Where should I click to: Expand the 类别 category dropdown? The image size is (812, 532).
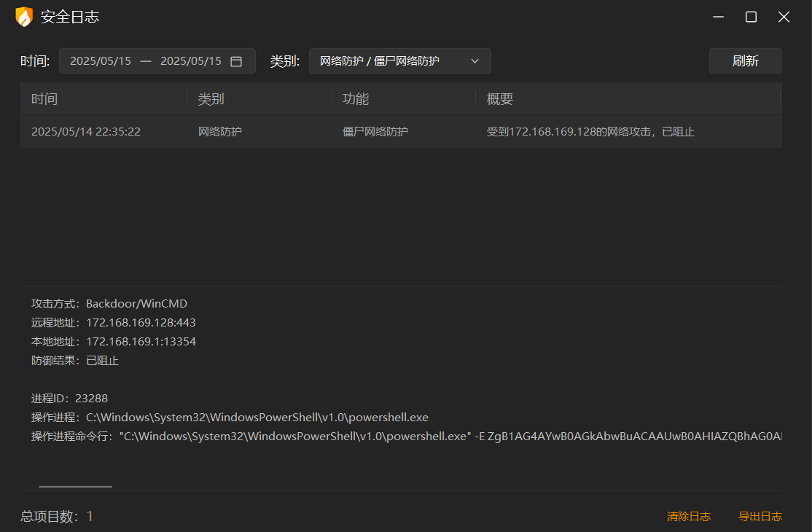pos(399,61)
